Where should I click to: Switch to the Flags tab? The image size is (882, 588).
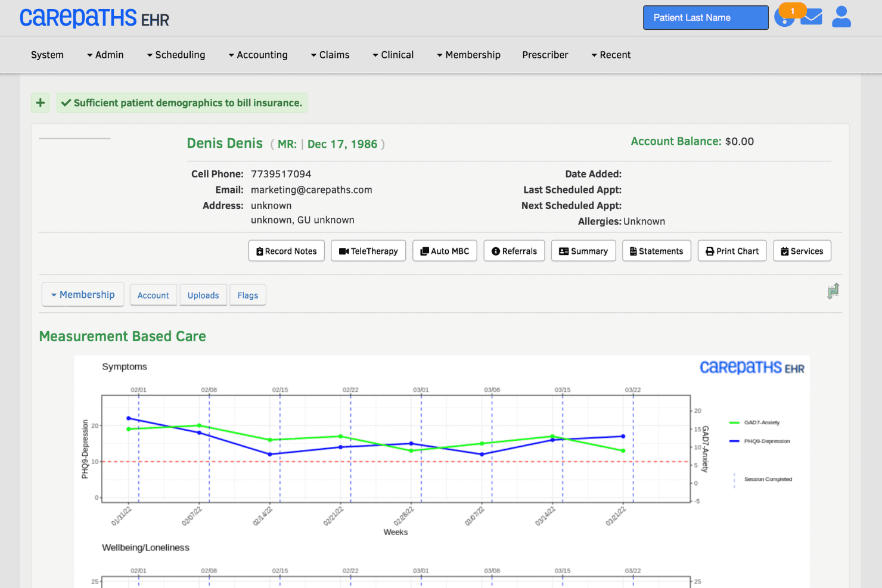point(248,295)
